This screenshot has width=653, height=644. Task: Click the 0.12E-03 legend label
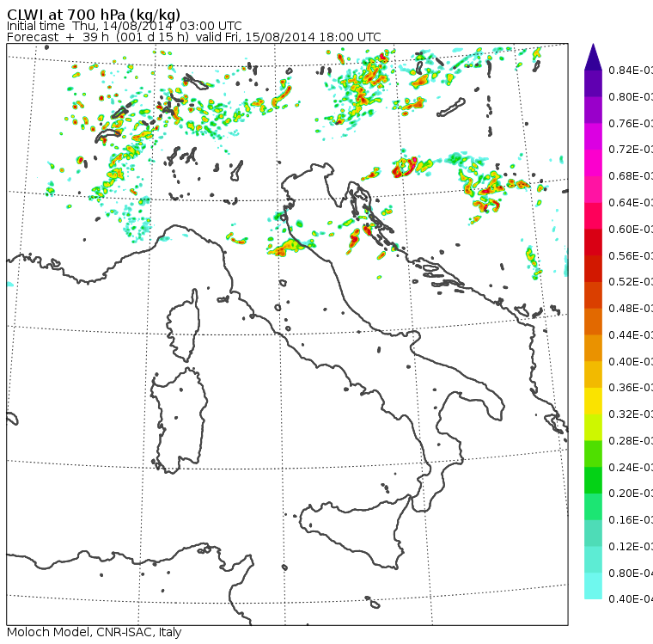pyautogui.click(x=631, y=547)
